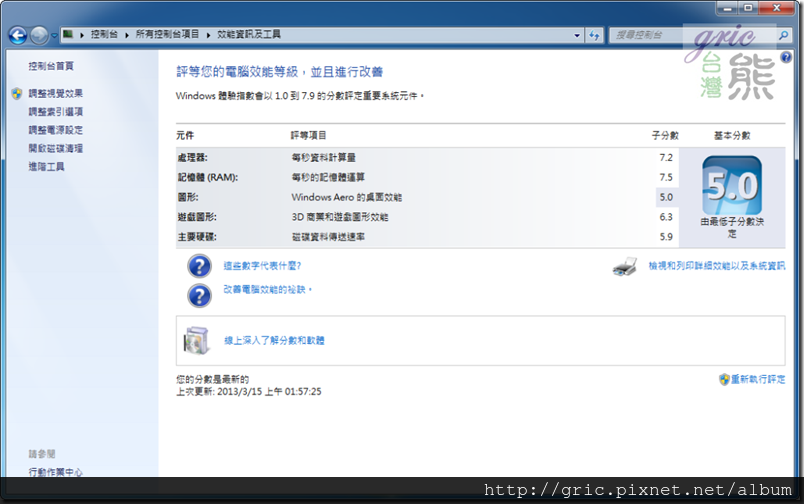Click shield icon beside 調整視覺效果
The height and width of the screenshot is (504, 804).
click(x=17, y=93)
